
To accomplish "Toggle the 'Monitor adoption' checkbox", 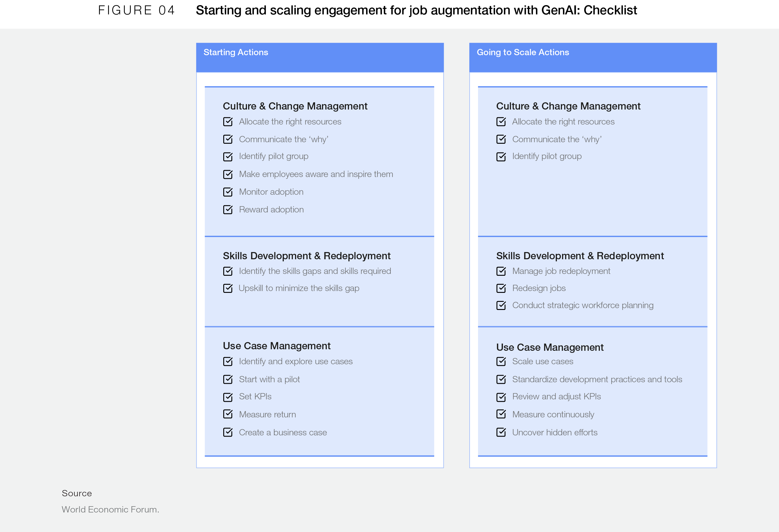I will pyautogui.click(x=227, y=192).
